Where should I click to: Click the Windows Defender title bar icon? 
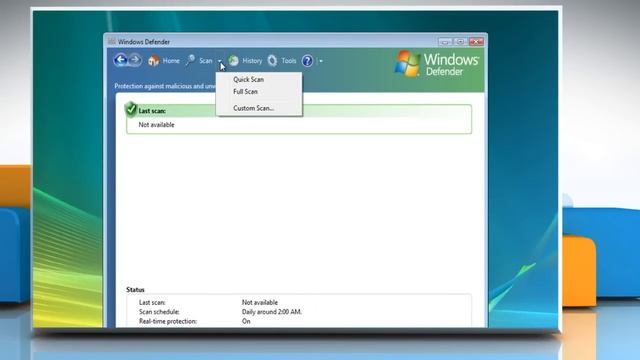[112, 42]
